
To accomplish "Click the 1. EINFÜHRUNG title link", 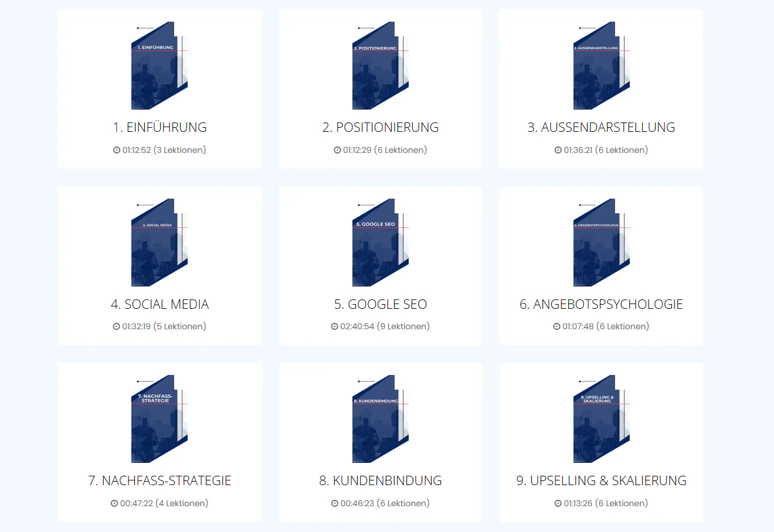I will point(159,127).
